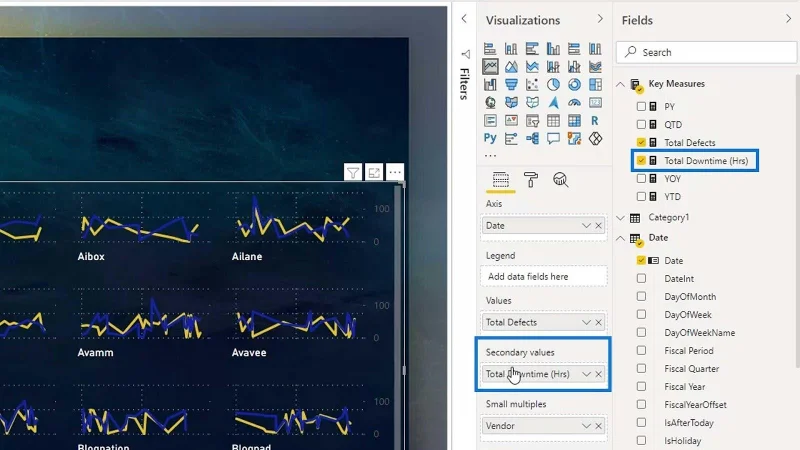Open the Total Defects values dropdown
Screen dimensions: 800x450
586,322
